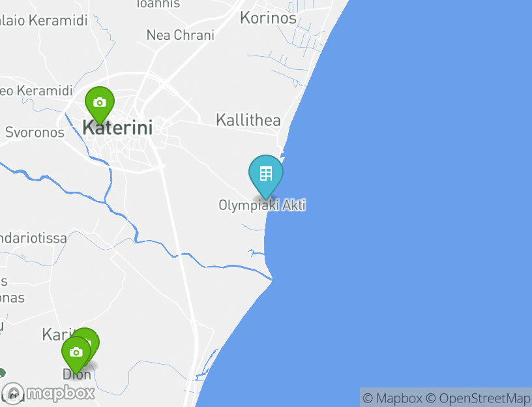Click the Nea Chrani village label
The image size is (532, 407).
tap(181, 35)
